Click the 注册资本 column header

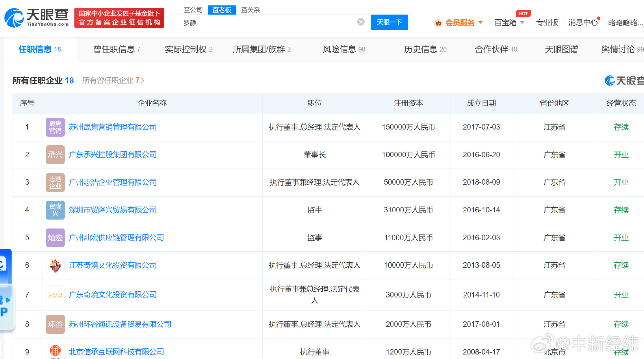tap(408, 103)
